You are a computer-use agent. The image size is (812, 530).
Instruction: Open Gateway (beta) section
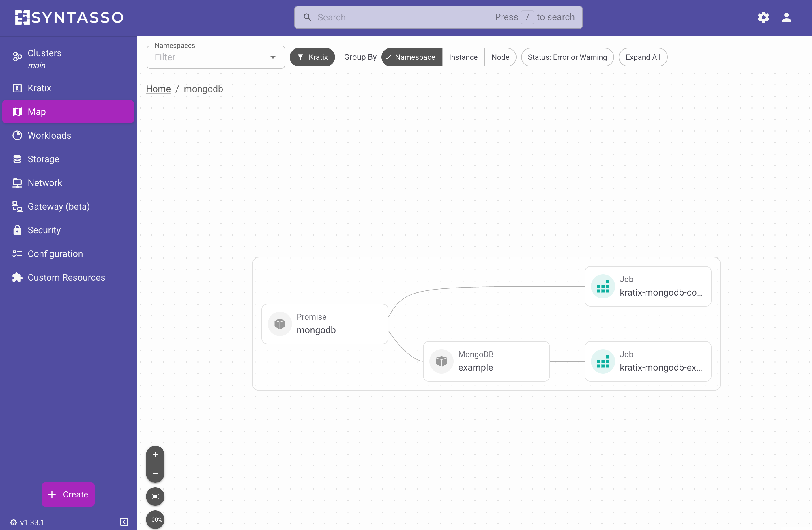68,206
